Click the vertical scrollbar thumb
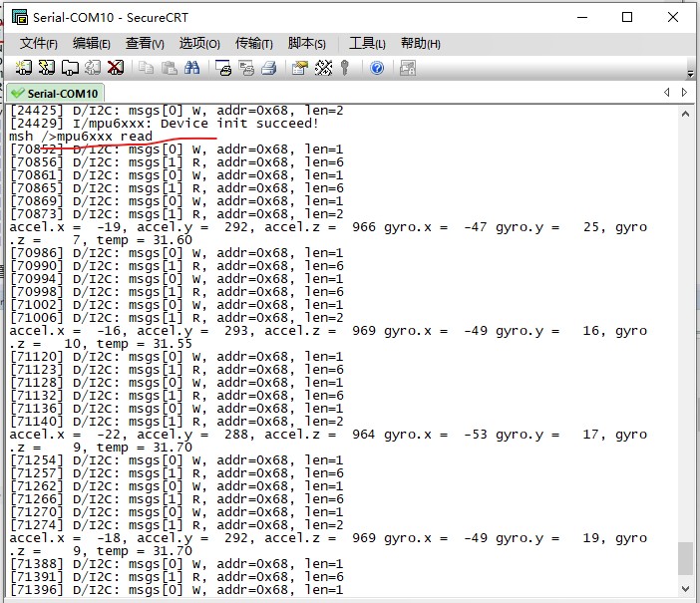The image size is (700, 603). pyautogui.click(x=685, y=559)
